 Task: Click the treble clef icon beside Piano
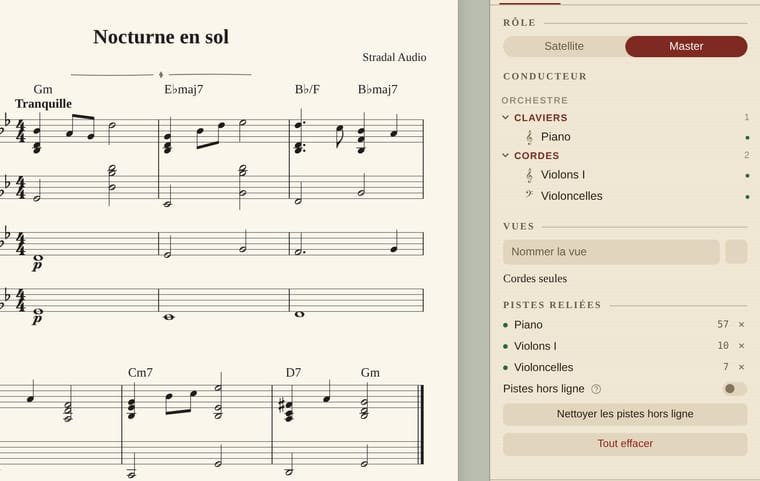click(529, 137)
